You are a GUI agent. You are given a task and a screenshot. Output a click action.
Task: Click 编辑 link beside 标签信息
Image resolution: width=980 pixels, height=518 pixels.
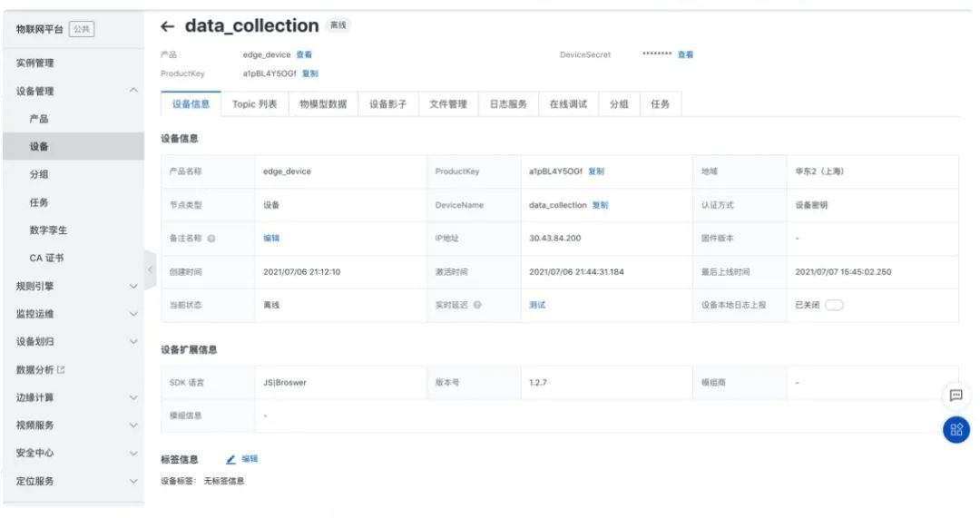click(x=250, y=459)
